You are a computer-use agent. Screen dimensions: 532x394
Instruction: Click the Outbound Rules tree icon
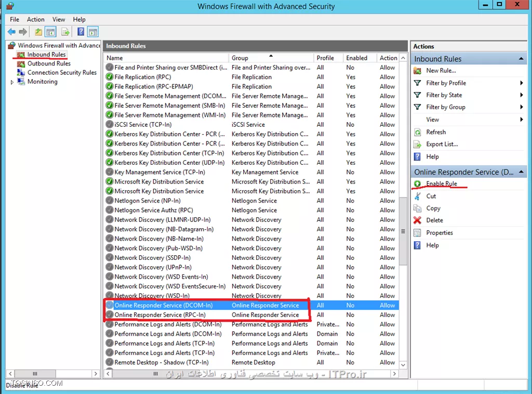point(21,63)
